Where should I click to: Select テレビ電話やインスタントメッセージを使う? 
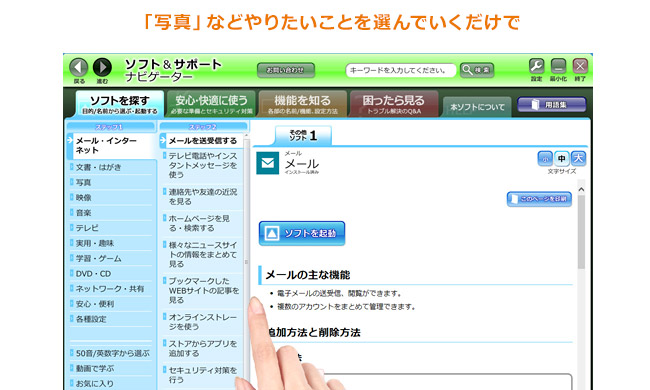(201, 165)
